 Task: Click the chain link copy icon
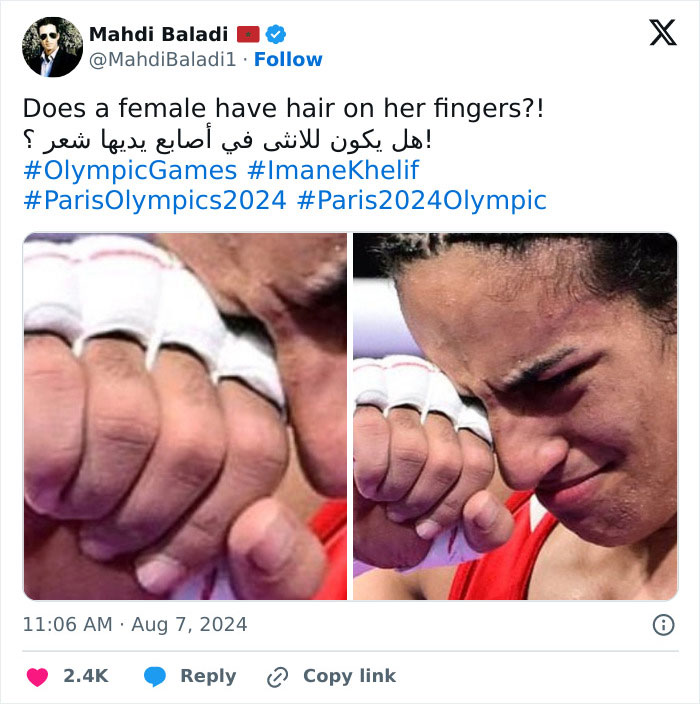tap(277, 677)
